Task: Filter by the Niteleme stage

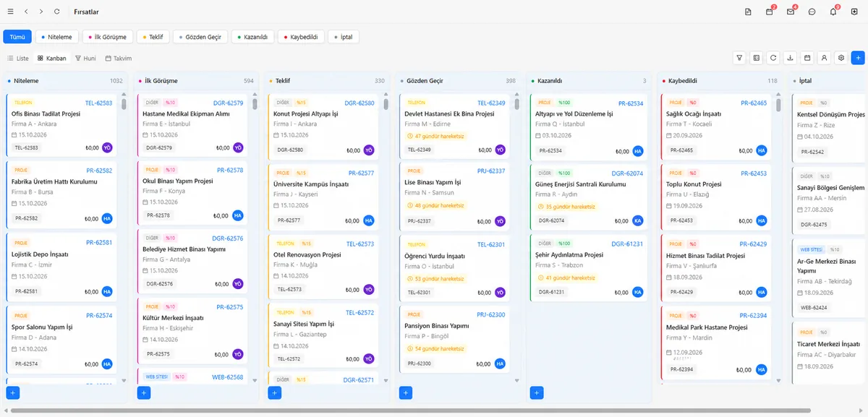Action: click(x=57, y=37)
